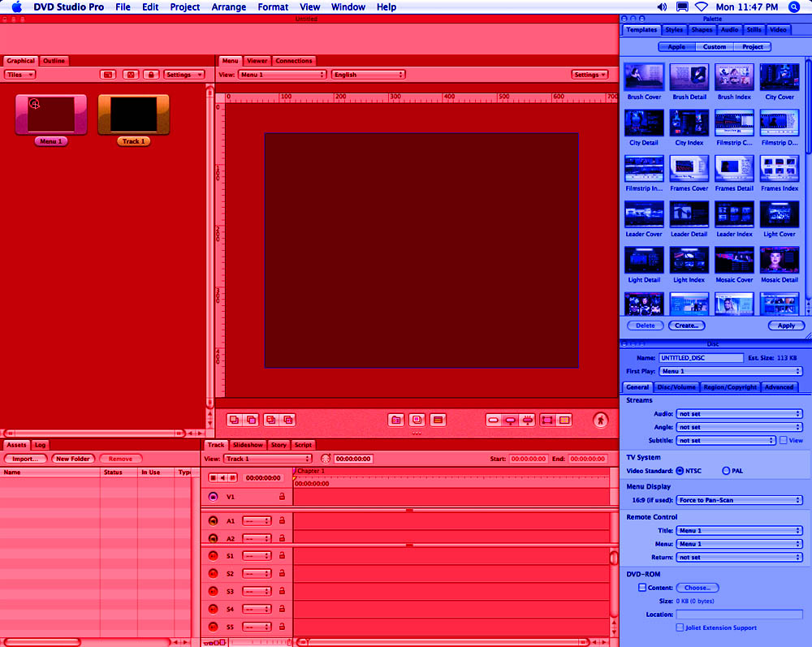Image resolution: width=812 pixels, height=647 pixels.
Task: Toggle the A1 audio stream speaker button
Action: pyautogui.click(x=213, y=520)
